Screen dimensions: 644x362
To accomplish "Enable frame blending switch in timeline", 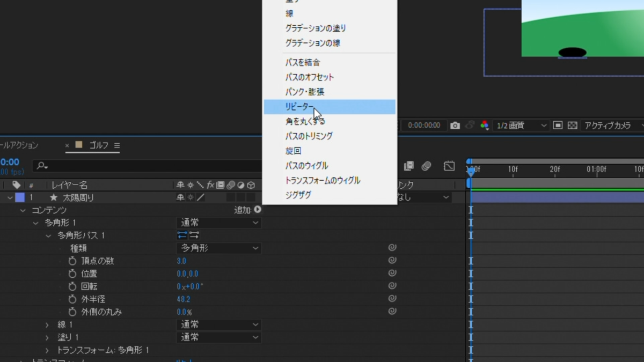I will tap(409, 166).
